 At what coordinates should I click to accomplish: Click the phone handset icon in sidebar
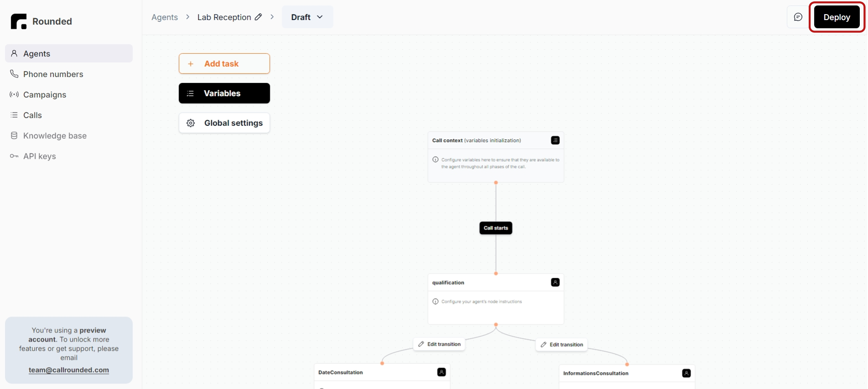(14, 74)
